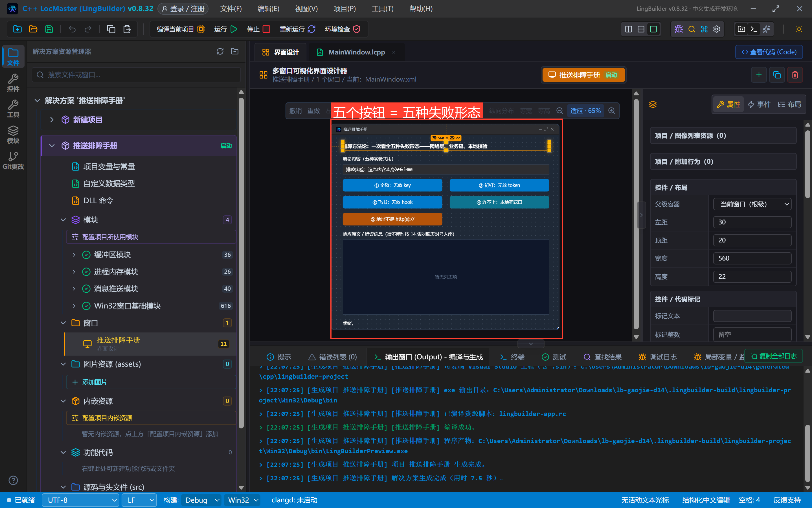
Task: Open the 文件(F) menu
Action: coord(231,9)
